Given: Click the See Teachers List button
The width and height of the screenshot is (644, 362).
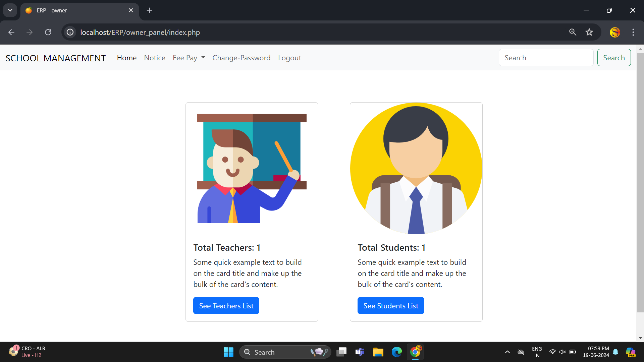Looking at the screenshot, I should tap(226, 306).
